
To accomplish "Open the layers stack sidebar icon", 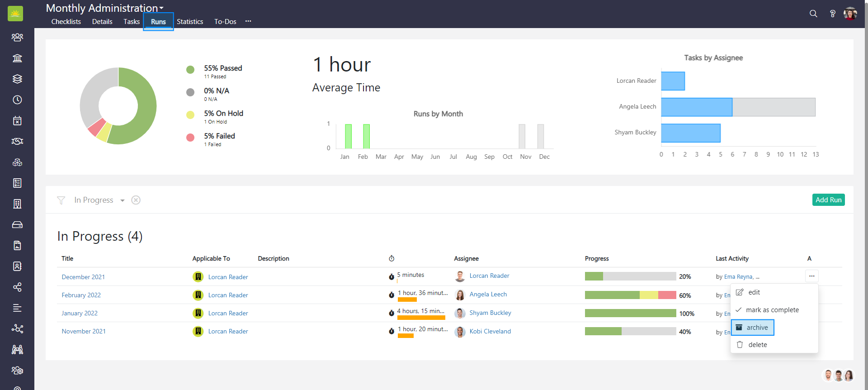I will click(17, 79).
